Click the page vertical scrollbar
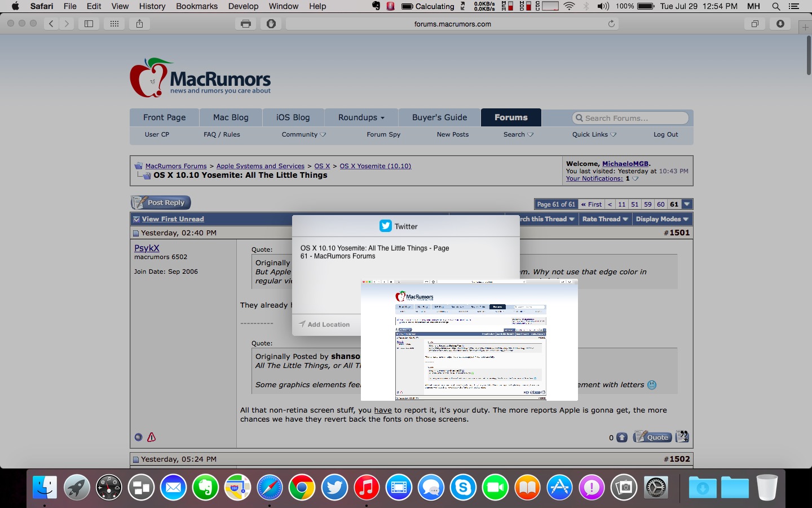This screenshot has height=508, width=812. [x=809, y=55]
